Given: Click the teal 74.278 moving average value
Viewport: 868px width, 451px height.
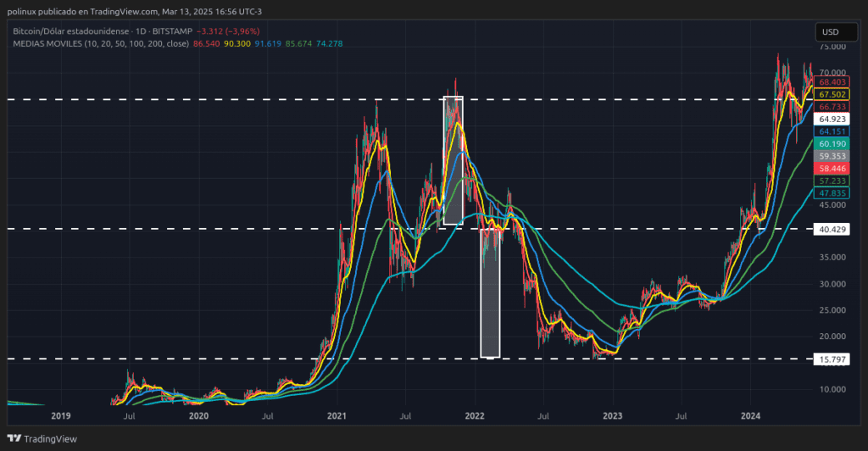Looking at the screenshot, I should click(x=330, y=42).
